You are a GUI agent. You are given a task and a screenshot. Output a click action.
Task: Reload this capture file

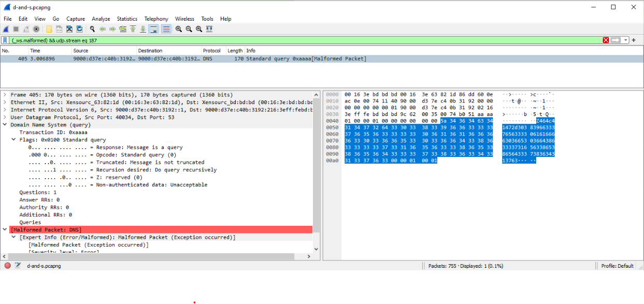coord(79,29)
